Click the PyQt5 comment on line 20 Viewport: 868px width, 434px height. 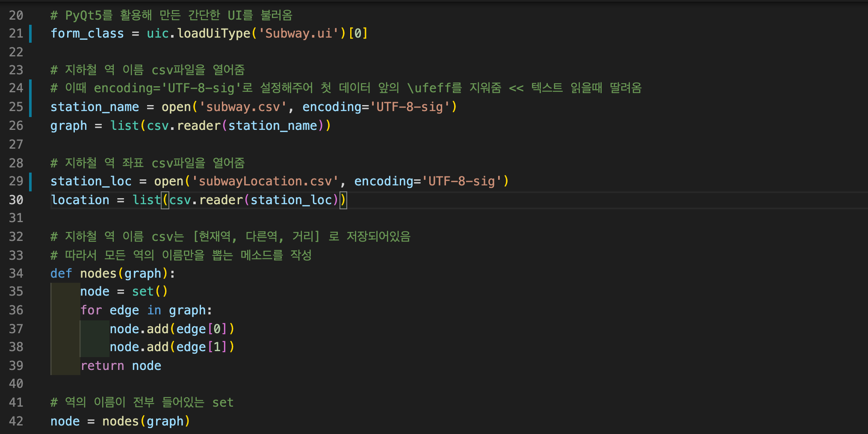[171, 15]
